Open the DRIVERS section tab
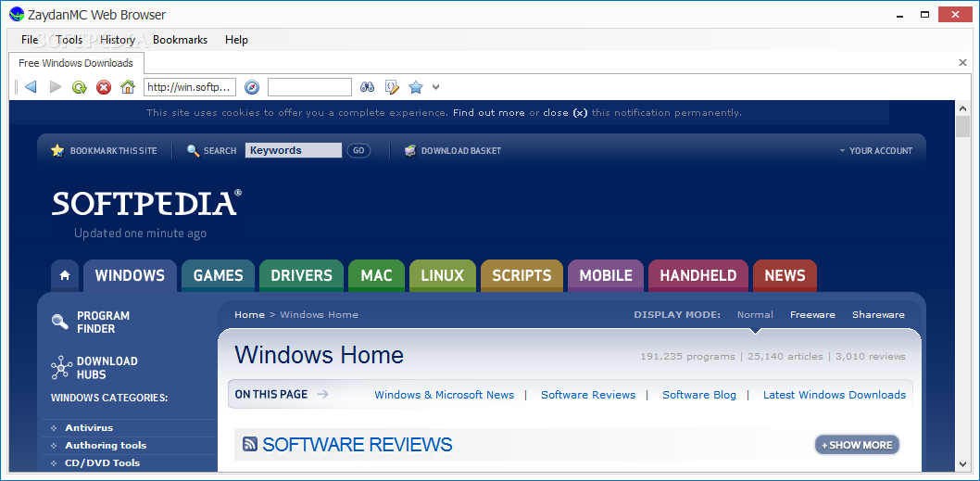Screen dimensions: 980x481 (301, 276)
